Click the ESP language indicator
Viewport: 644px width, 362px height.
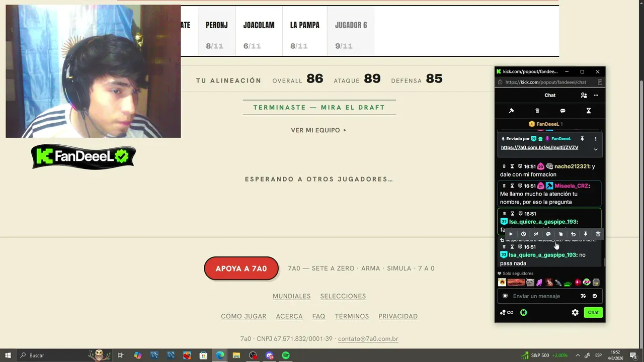[x=599, y=355]
